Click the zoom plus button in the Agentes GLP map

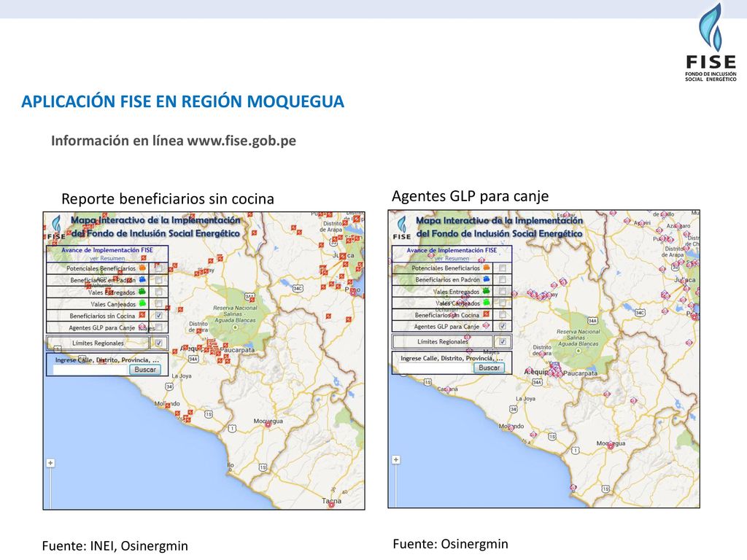point(395,459)
